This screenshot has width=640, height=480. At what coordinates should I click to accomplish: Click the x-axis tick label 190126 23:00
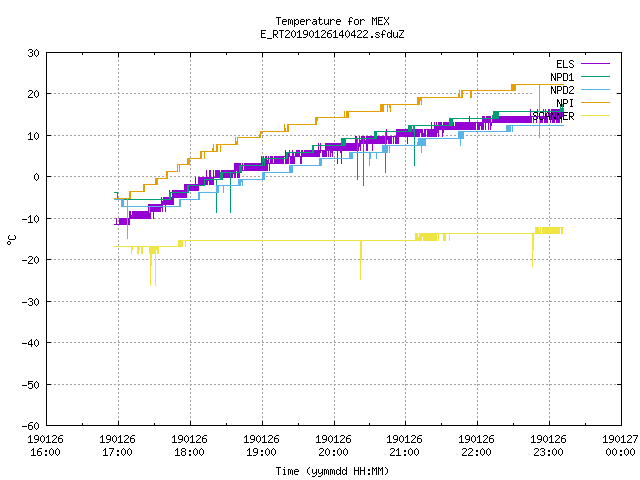point(548,446)
